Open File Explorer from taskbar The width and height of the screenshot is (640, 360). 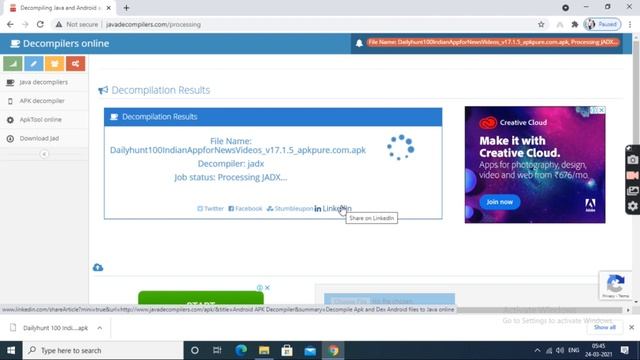tap(264, 351)
